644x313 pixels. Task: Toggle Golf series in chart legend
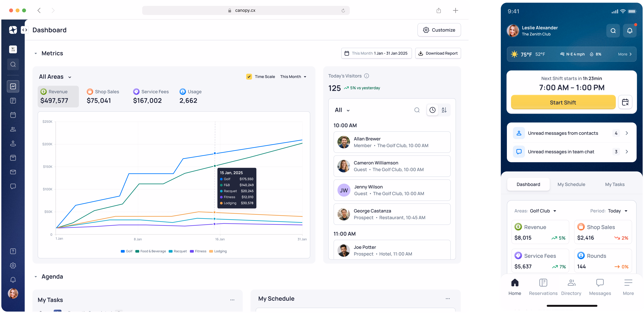(126, 251)
